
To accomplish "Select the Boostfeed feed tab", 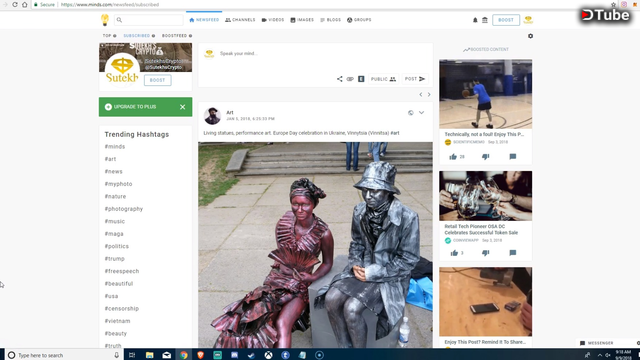I will [177, 36].
